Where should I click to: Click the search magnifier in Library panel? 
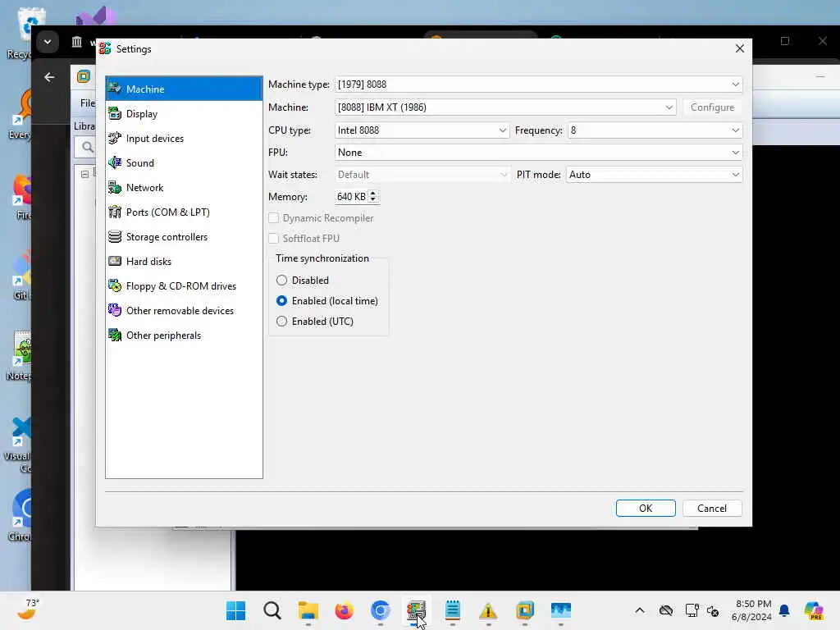coord(87,147)
